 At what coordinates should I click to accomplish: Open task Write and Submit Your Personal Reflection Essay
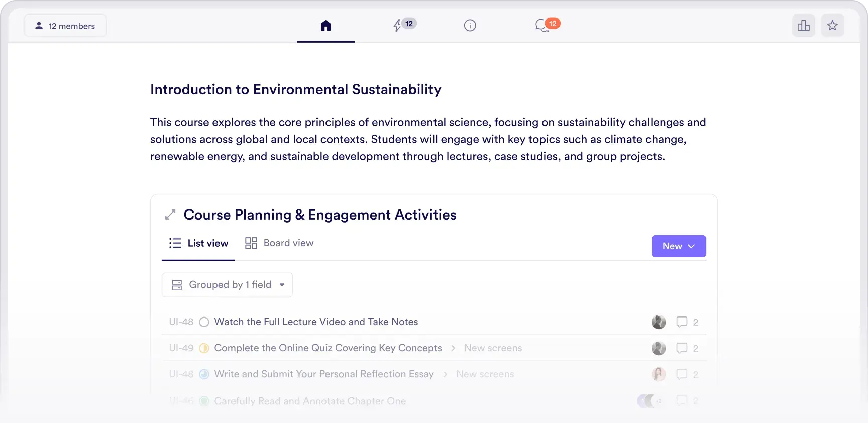[324, 374]
